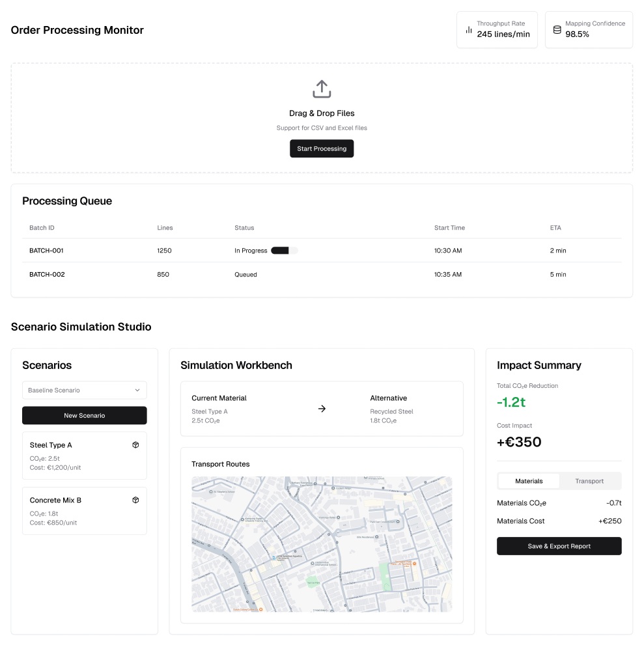Click the 10:30 AM start time
644x645 pixels.
[448, 251]
